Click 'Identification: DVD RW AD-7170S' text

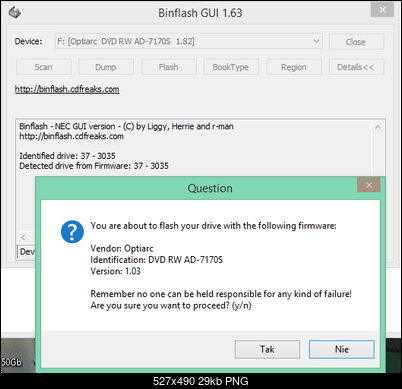point(156,260)
